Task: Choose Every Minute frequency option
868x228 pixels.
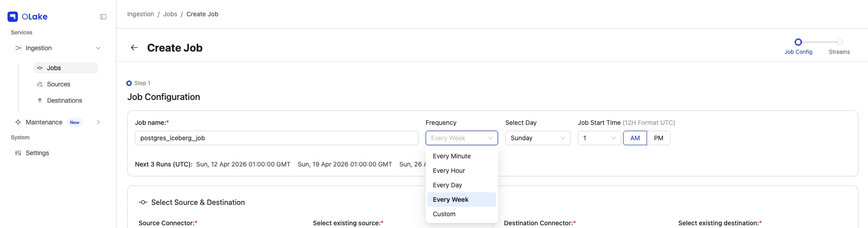Action: [462, 156]
